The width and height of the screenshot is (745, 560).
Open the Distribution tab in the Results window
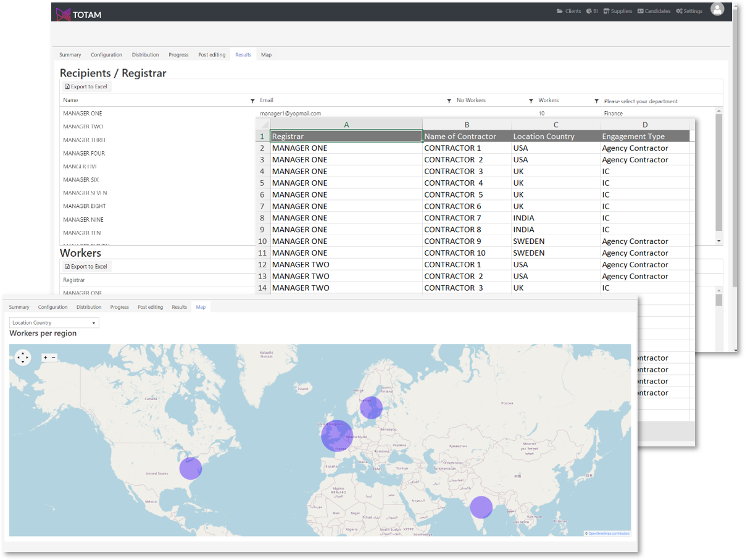pos(145,55)
